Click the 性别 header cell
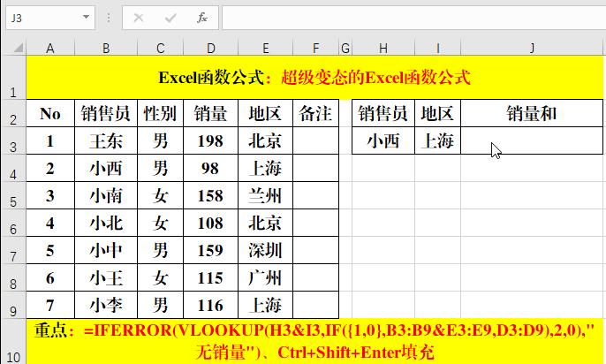The height and width of the screenshot is (364, 606). tap(161, 113)
